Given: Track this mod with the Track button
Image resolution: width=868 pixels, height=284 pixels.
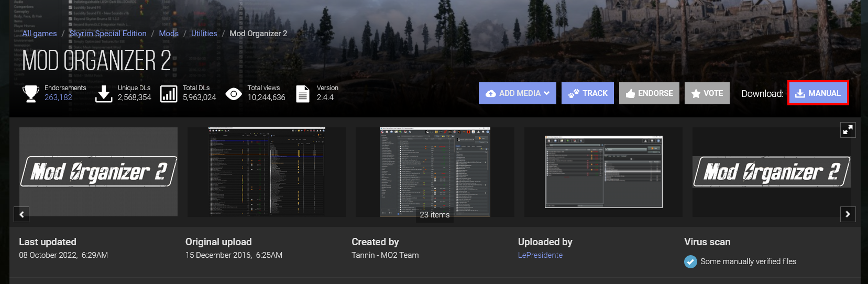Looking at the screenshot, I should click(x=588, y=93).
